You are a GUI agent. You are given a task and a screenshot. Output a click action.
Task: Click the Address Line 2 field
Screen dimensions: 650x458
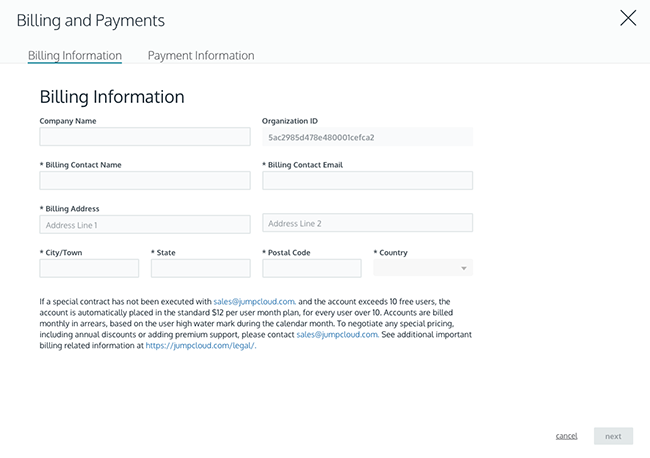[x=367, y=223]
